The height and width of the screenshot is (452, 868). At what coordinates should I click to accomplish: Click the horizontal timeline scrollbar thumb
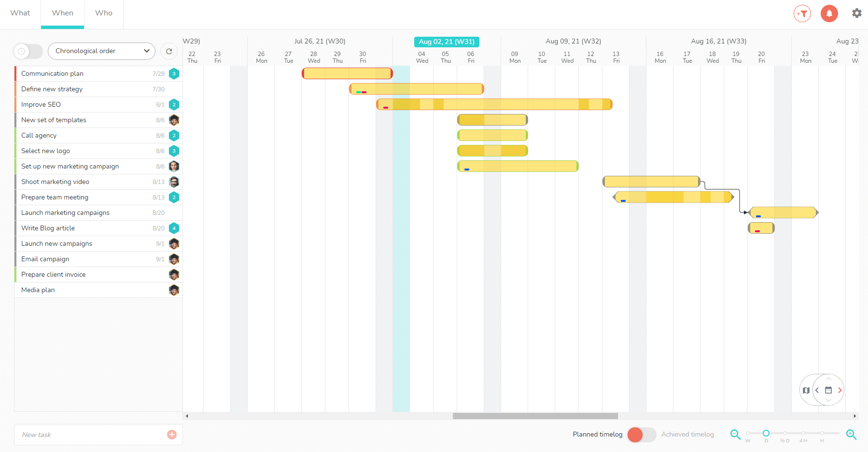[x=535, y=416]
